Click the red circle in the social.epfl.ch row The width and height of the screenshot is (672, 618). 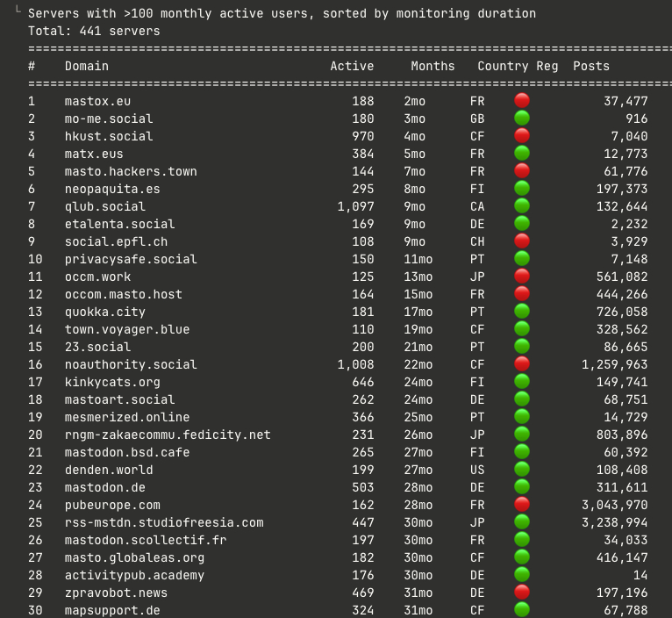tap(522, 241)
